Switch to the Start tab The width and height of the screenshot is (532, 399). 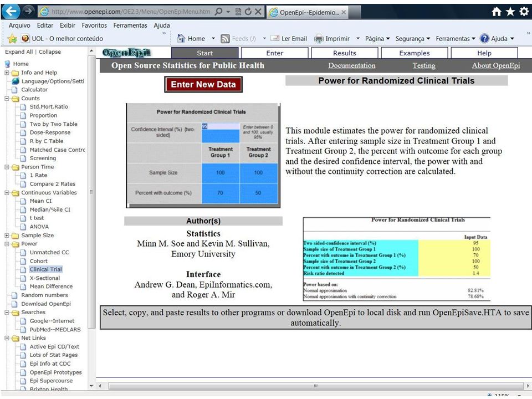coord(205,53)
